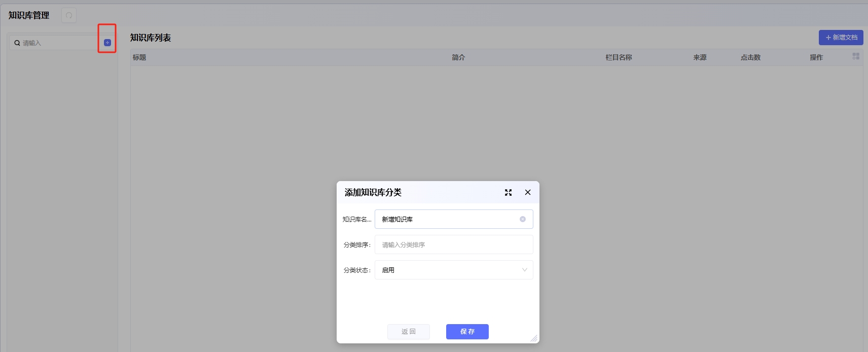
Task: Click the 简介 column header
Action: pos(458,57)
